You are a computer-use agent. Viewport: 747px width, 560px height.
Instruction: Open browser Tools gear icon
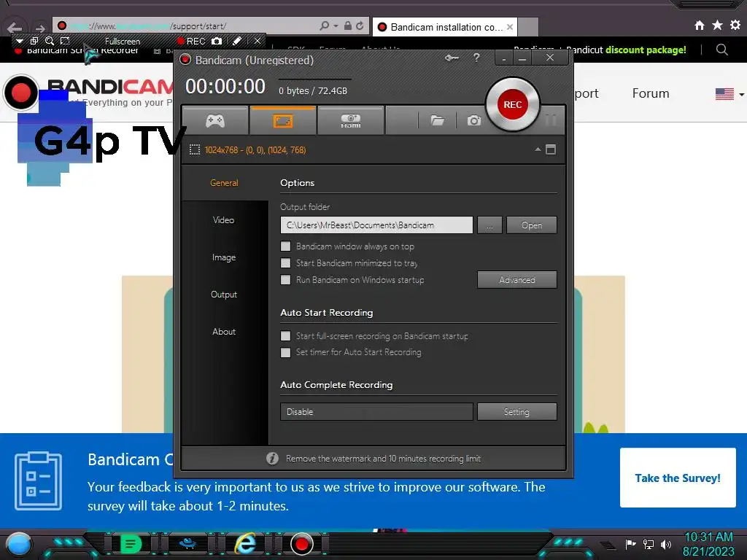[735, 25]
